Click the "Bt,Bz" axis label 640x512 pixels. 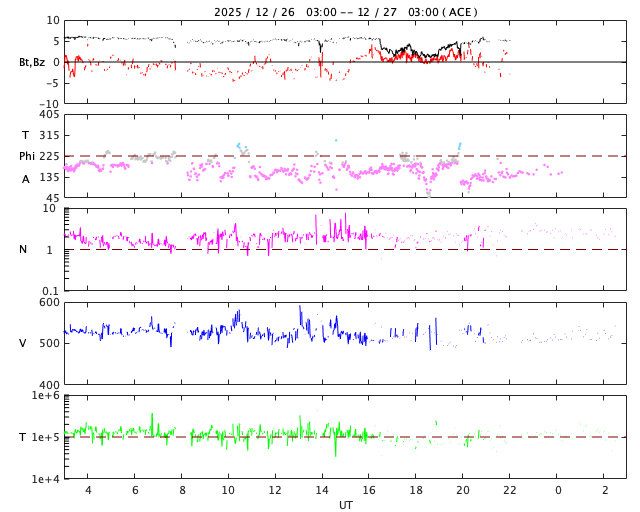click(31, 62)
